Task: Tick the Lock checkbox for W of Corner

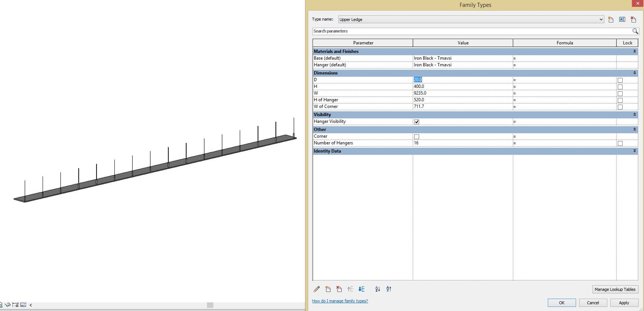Action: [x=620, y=107]
